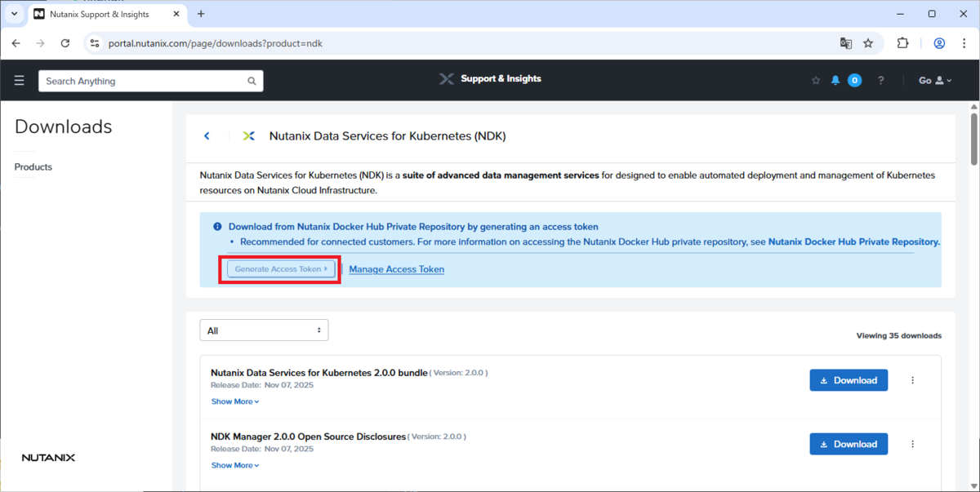Image resolution: width=980 pixels, height=492 pixels.
Task: Go back using blue chevron arrow
Action: click(x=207, y=136)
